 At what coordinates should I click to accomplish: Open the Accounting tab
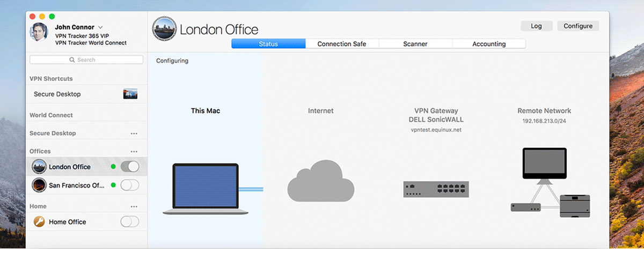[x=489, y=44]
